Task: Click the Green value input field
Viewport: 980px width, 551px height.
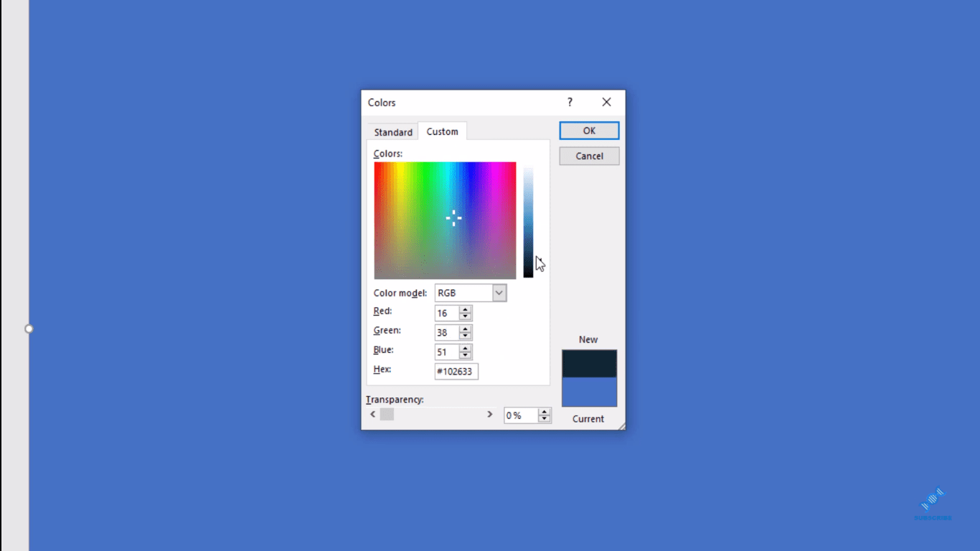Action: tap(447, 333)
